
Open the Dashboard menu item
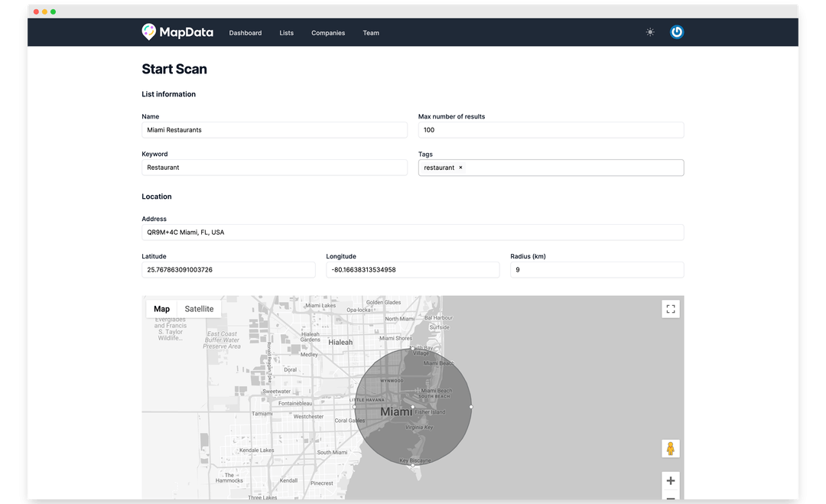246,33
